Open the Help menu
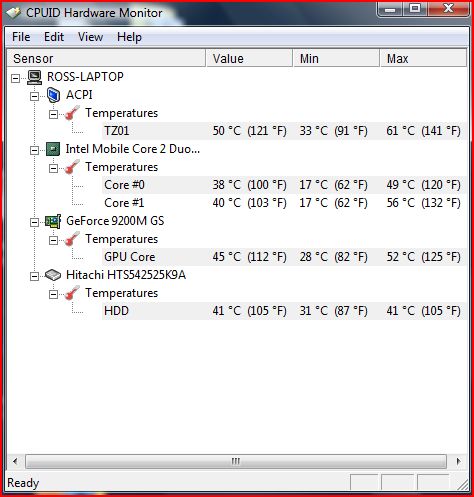This screenshot has width=474, height=497. [x=129, y=37]
